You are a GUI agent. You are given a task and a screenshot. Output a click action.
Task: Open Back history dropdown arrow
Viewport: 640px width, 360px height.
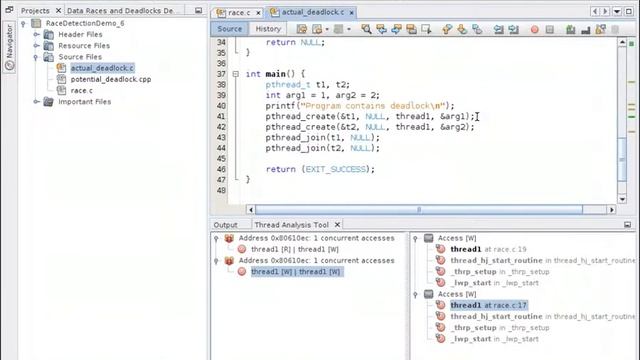(x=327, y=29)
